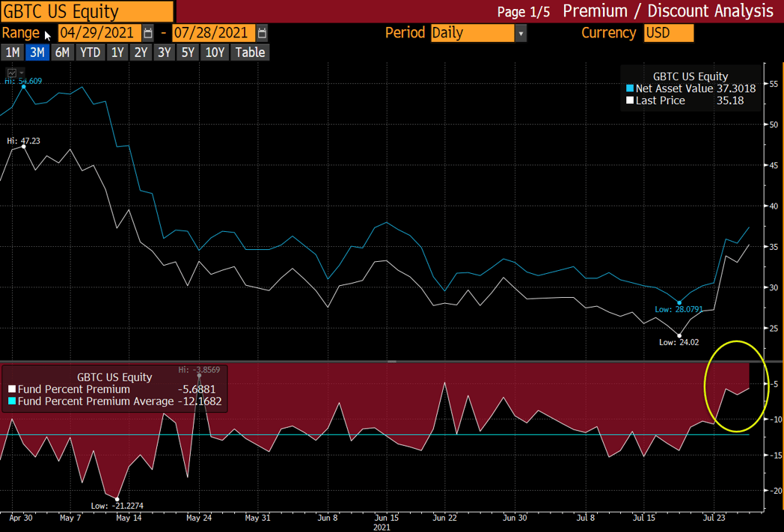Viewport: 784px width, 532px height.
Task: Select the 10Y range button
Action: [215, 52]
